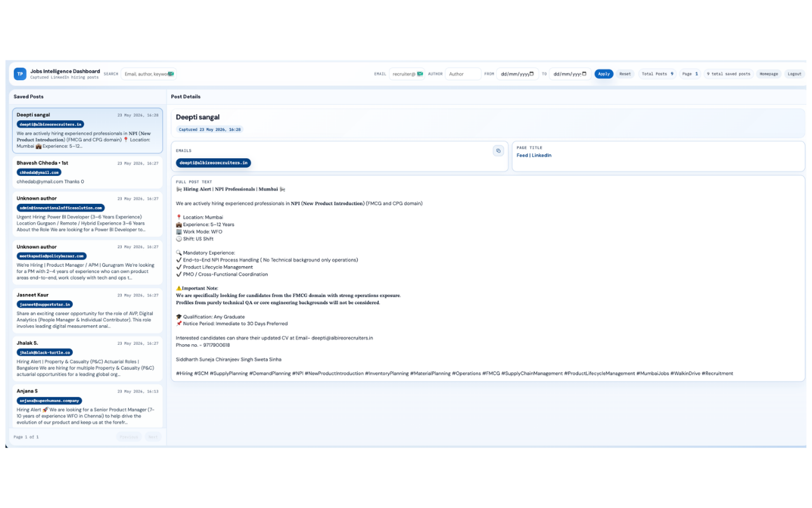Screen dimensions: 812x508
Task: Click the Previous page button
Action: pyautogui.click(x=129, y=437)
